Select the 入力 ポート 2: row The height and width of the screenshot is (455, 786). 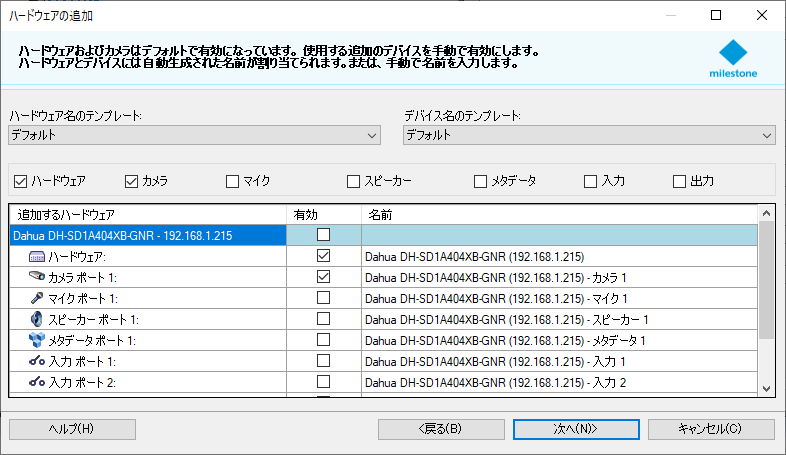coord(148,383)
